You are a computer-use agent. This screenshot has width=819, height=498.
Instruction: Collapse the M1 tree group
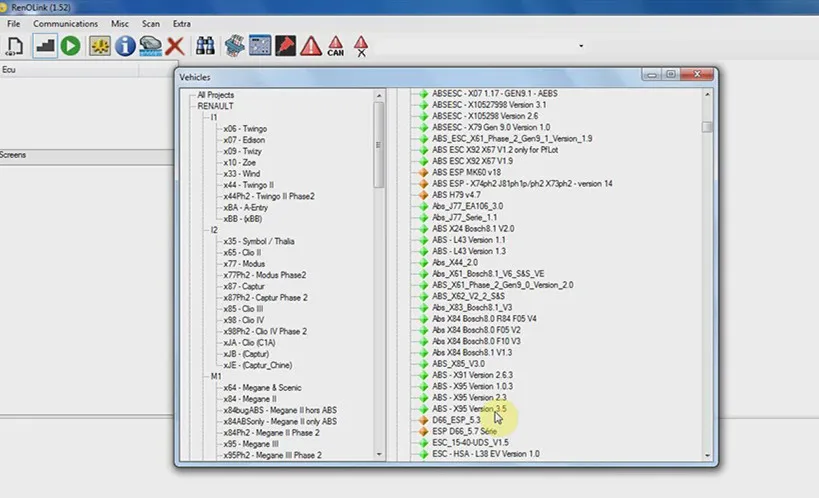pos(216,376)
